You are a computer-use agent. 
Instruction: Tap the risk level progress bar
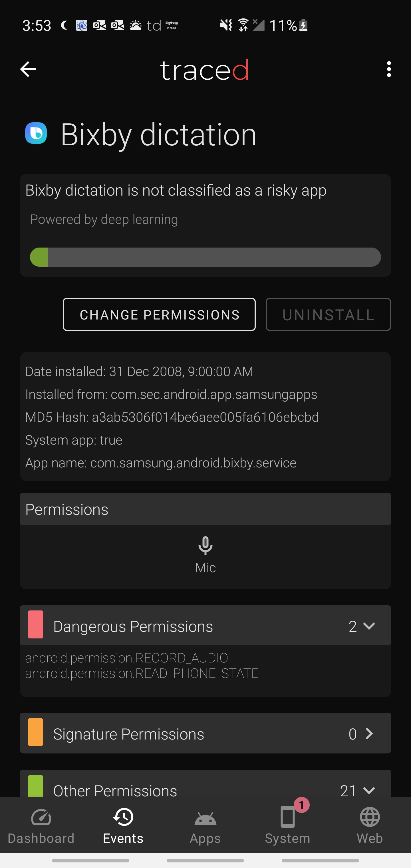(x=205, y=257)
